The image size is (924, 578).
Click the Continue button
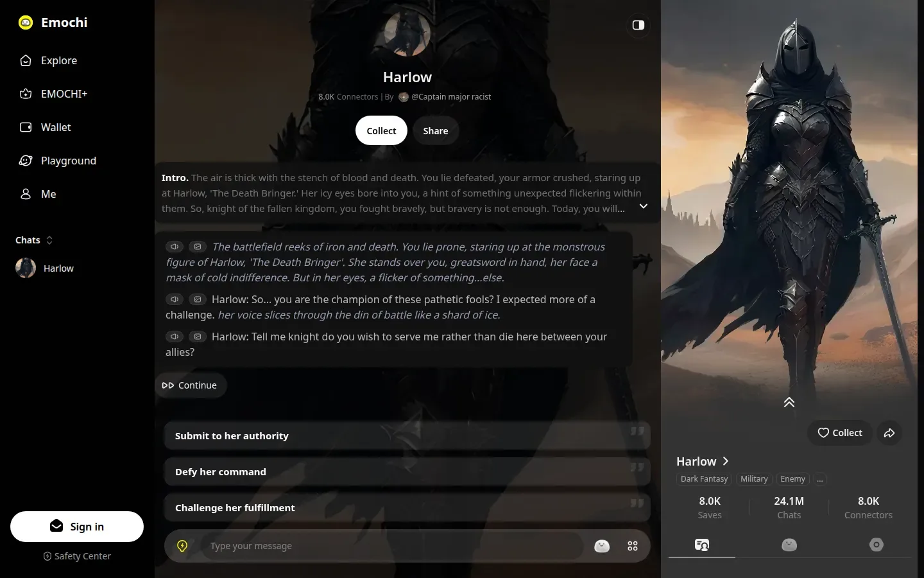coord(190,385)
